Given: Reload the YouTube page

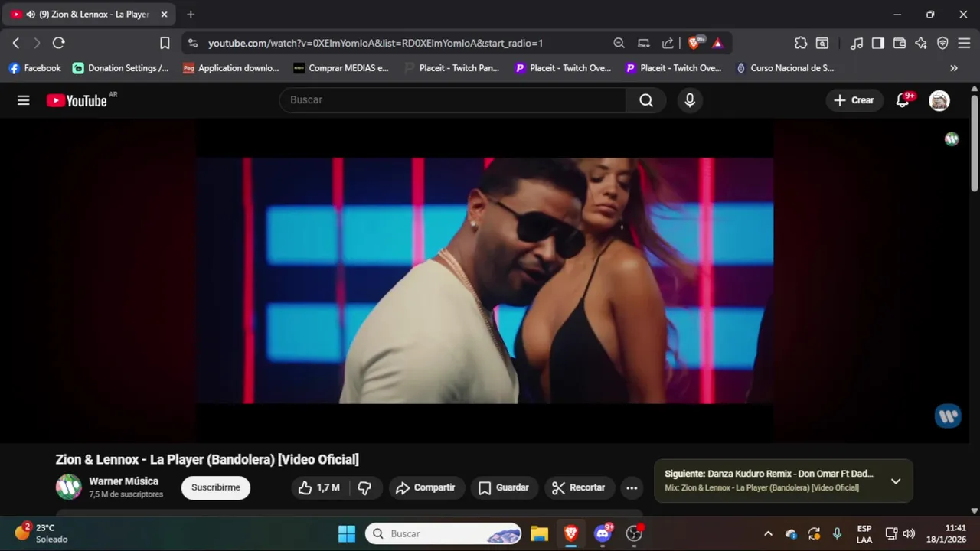Looking at the screenshot, I should point(59,44).
